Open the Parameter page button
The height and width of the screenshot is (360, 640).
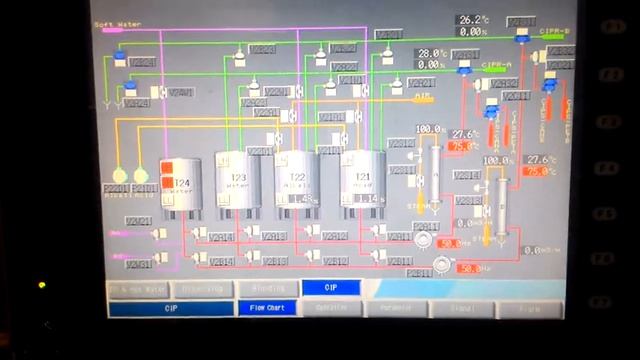pos(396,308)
